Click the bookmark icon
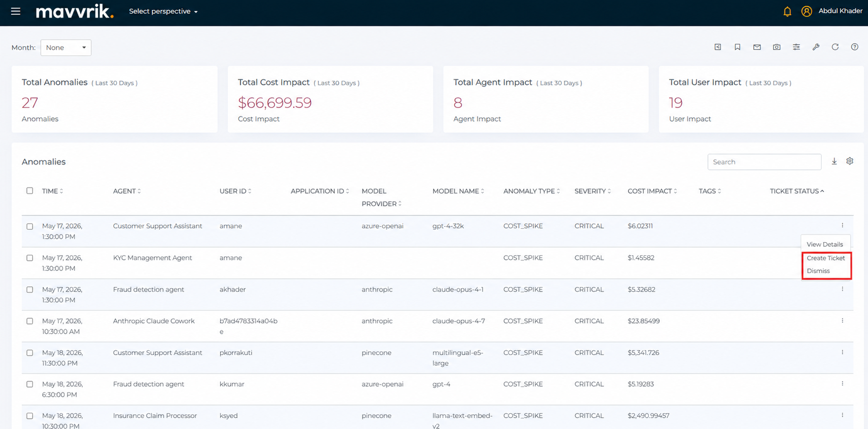 [x=738, y=47]
